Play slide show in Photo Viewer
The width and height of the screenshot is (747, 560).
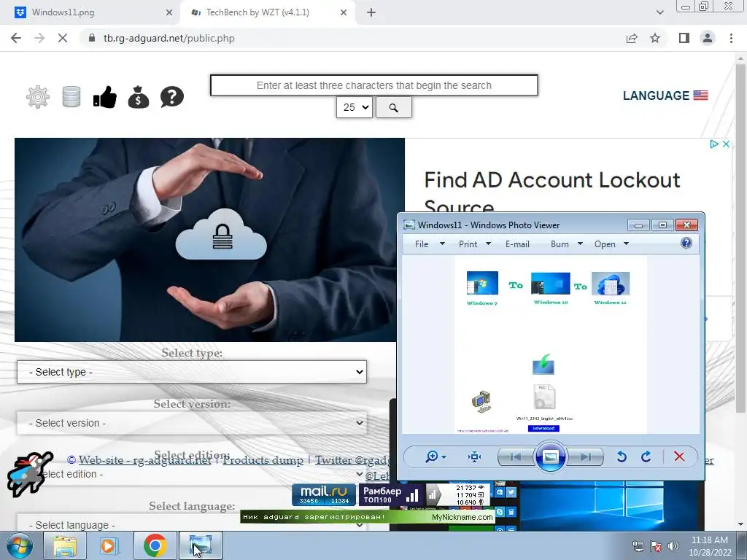[x=550, y=456]
